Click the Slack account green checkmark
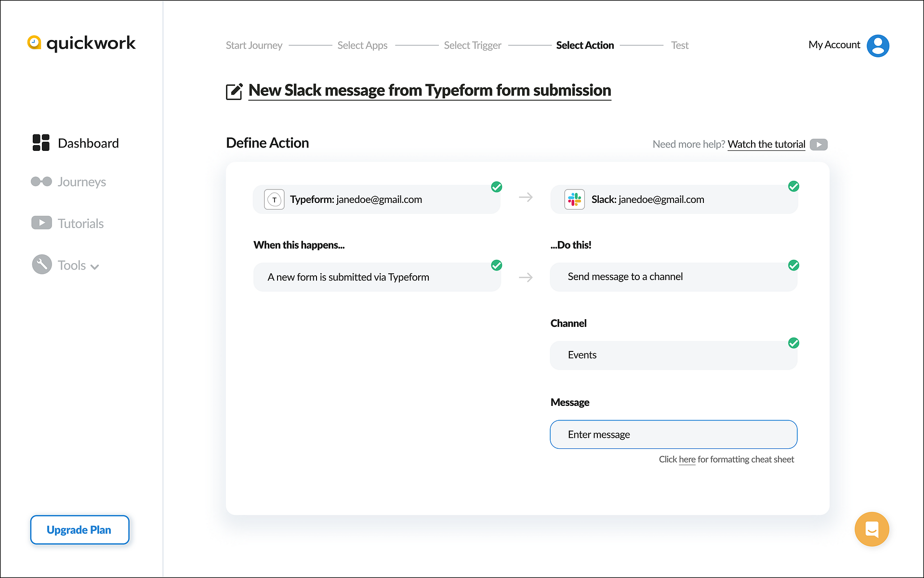Image resolution: width=924 pixels, height=578 pixels. pyautogui.click(x=794, y=187)
